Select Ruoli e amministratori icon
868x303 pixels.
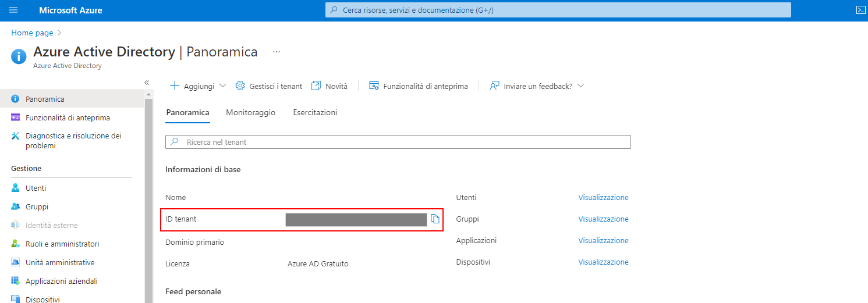[x=16, y=244]
